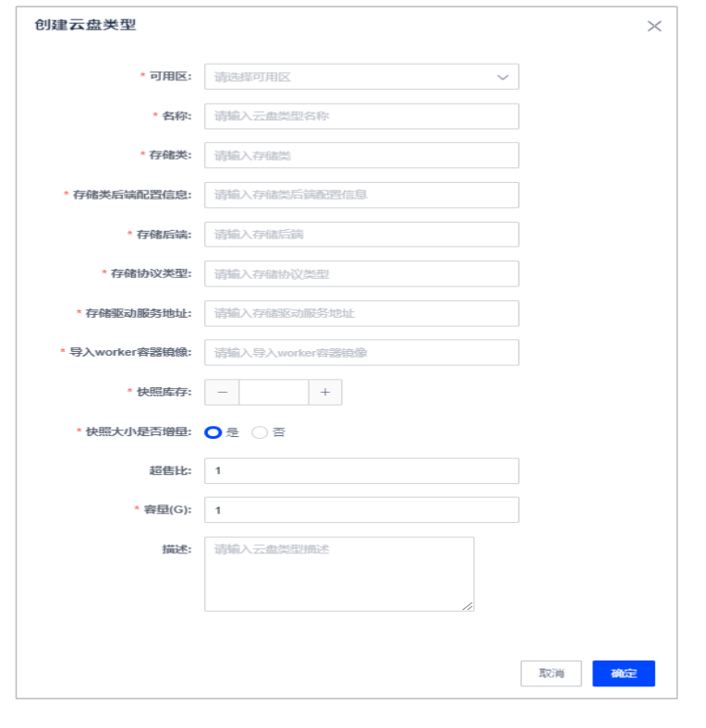The image size is (706, 728).
Task: Focus the 存储类 text field
Action: pos(361,155)
